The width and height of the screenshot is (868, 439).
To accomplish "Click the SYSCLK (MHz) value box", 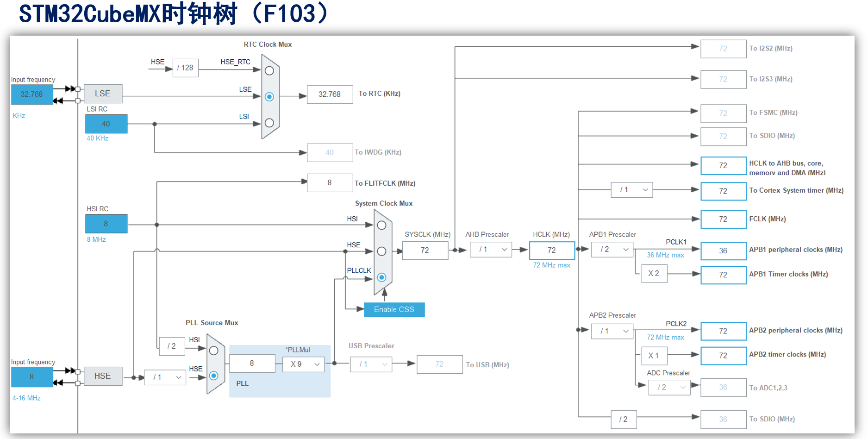I will click(425, 251).
